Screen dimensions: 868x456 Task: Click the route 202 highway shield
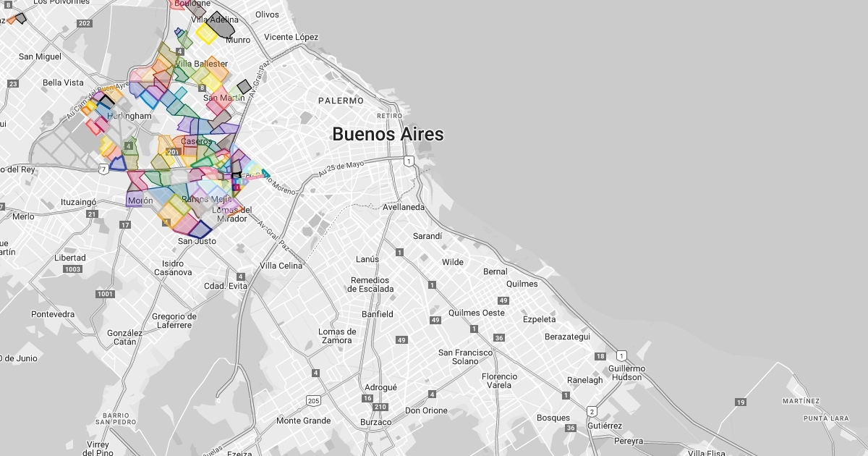tap(85, 24)
